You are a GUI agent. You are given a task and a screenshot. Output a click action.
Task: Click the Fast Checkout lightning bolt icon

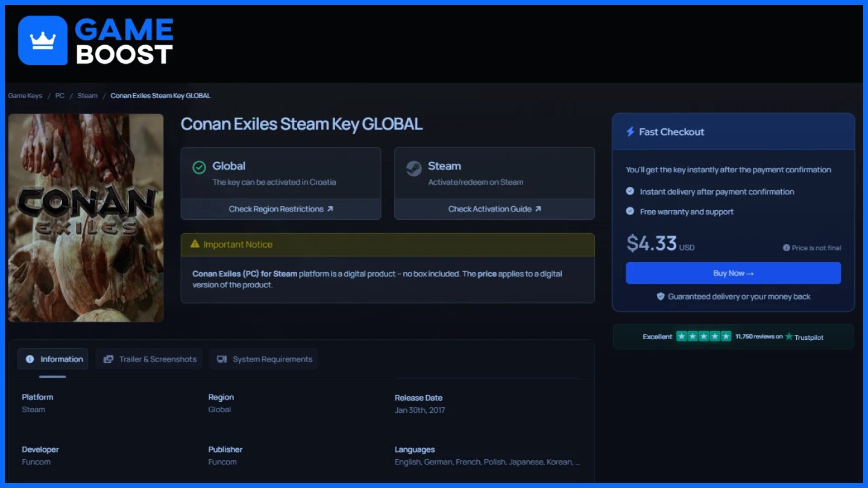pyautogui.click(x=630, y=132)
